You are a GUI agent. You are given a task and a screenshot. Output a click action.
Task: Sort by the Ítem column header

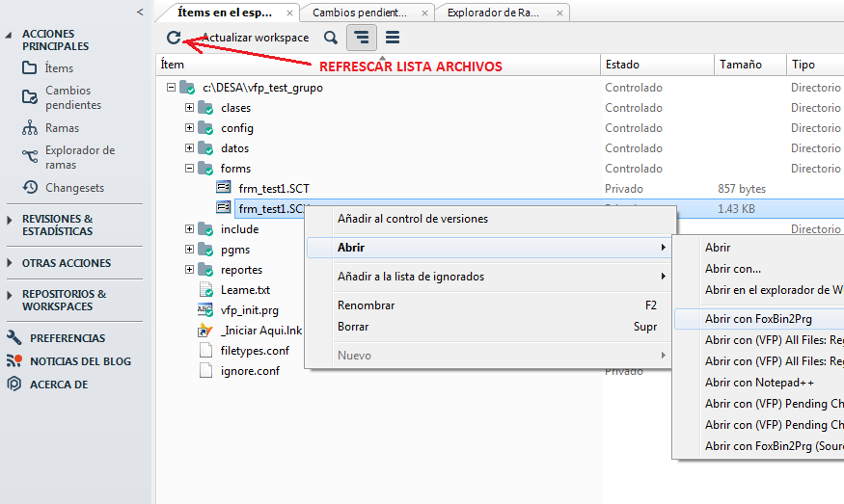(378, 65)
